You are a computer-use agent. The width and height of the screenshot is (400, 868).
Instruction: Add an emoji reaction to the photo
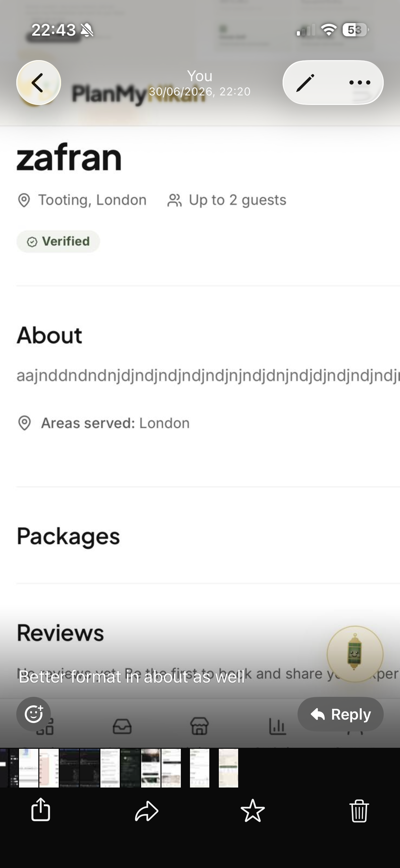(34, 714)
